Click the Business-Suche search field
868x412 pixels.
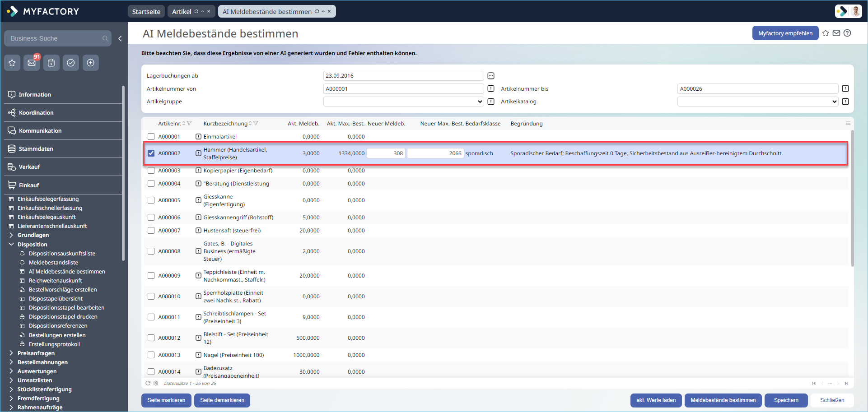click(x=57, y=39)
